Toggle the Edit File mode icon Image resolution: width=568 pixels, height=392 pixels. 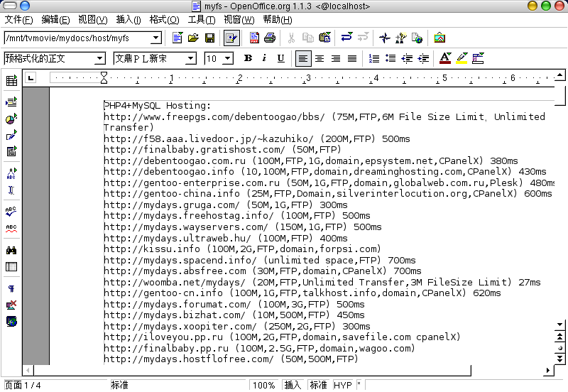pos(231,38)
